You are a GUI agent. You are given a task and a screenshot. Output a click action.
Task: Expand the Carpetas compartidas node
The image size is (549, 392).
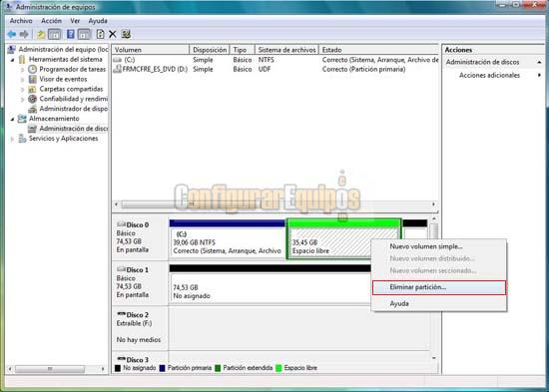pos(23,89)
